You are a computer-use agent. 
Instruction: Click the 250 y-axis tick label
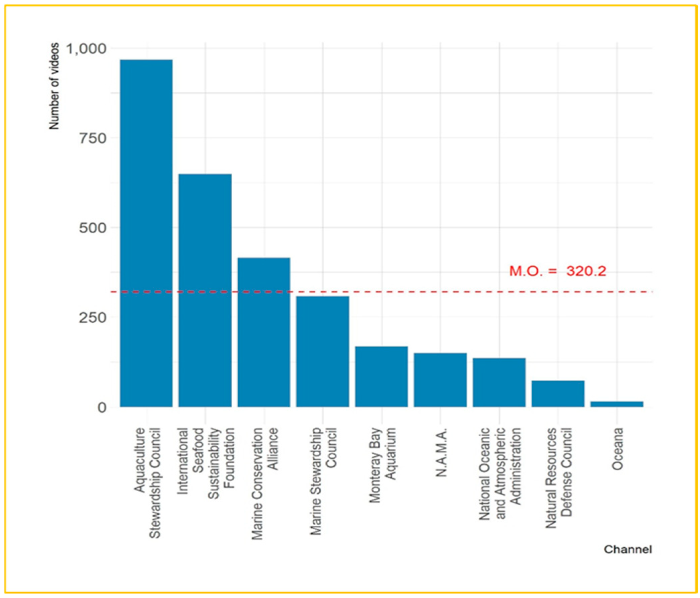pyautogui.click(x=92, y=317)
